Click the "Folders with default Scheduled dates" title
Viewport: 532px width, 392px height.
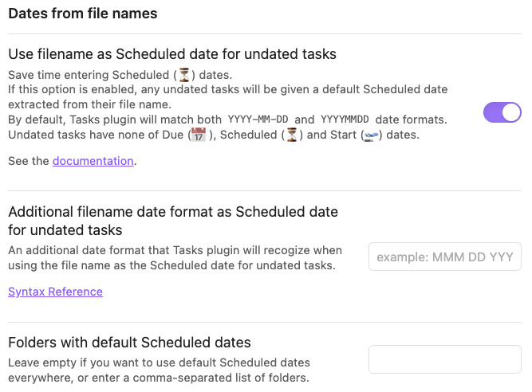tap(129, 343)
